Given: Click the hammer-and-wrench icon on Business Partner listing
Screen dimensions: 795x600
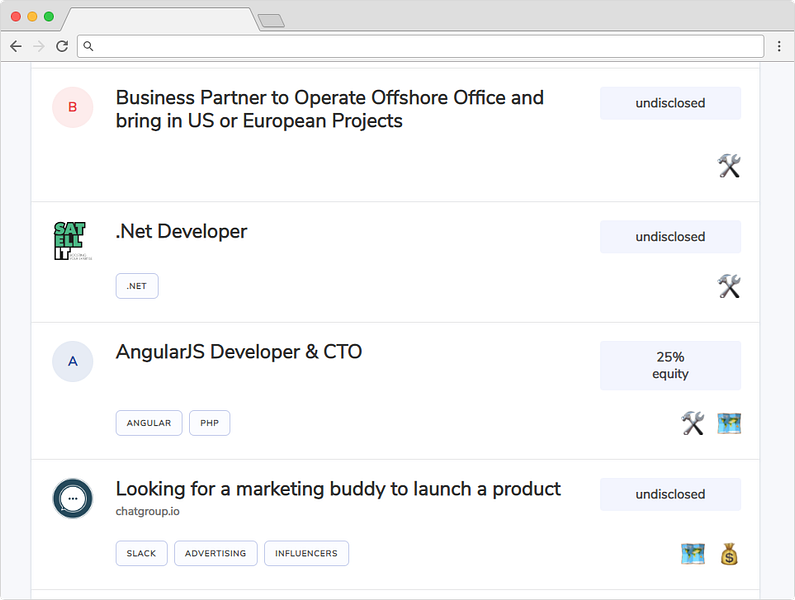Looking at the screenshot, I should pyautogui.click(x=729, y=166).
